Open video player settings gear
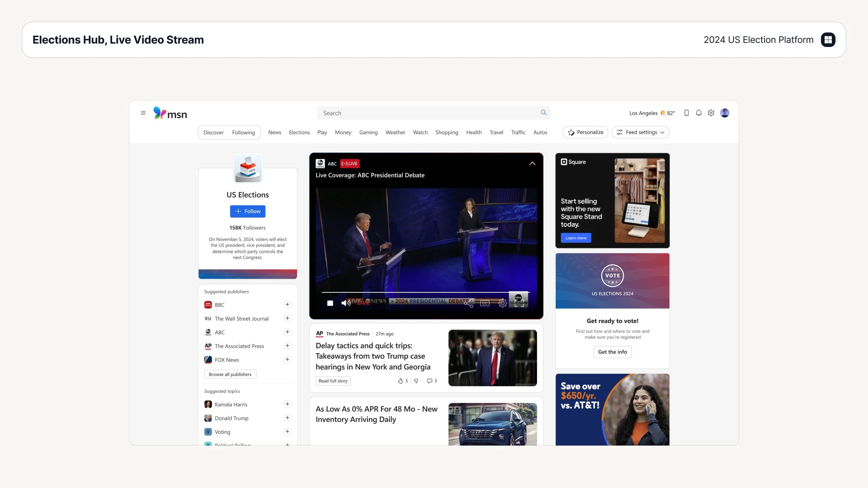Screen dimensions: 868x488 click(502, 303)
